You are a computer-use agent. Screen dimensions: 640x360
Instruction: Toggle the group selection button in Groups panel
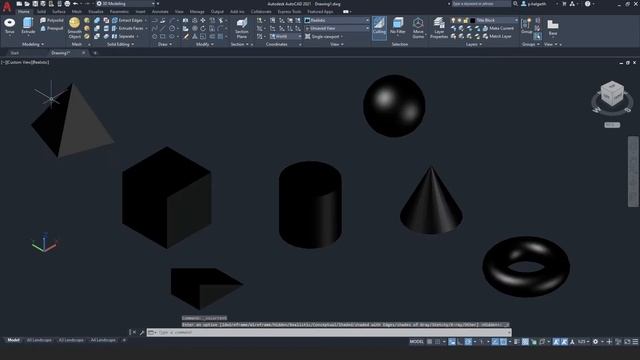click(538, 36)
